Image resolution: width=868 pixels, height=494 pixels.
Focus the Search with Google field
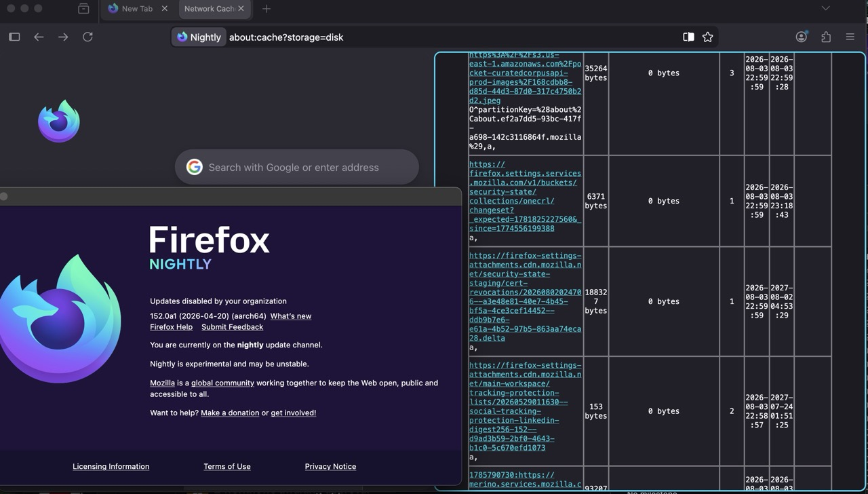[297, 167]
